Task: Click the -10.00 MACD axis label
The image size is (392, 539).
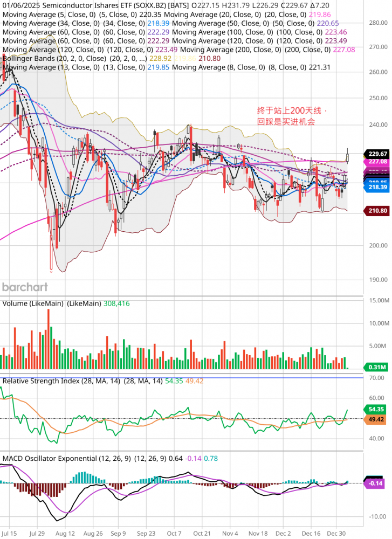Action: pyautogui.click(x=377, y=517)
